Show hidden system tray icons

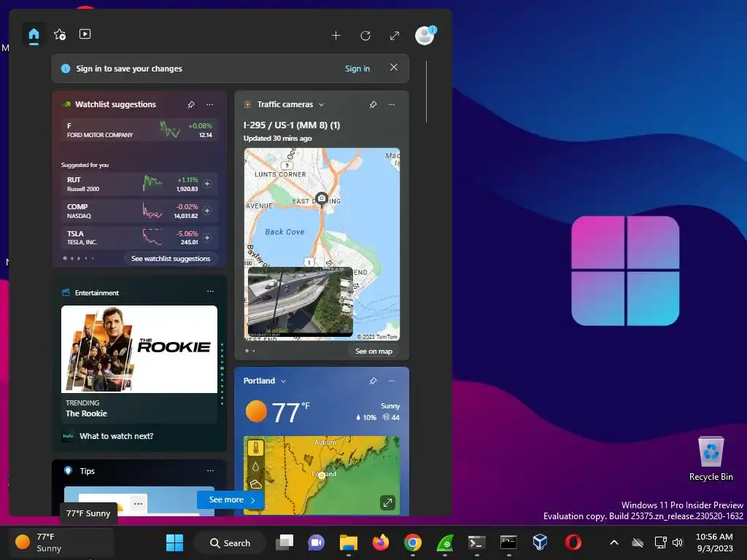(614, 542)
